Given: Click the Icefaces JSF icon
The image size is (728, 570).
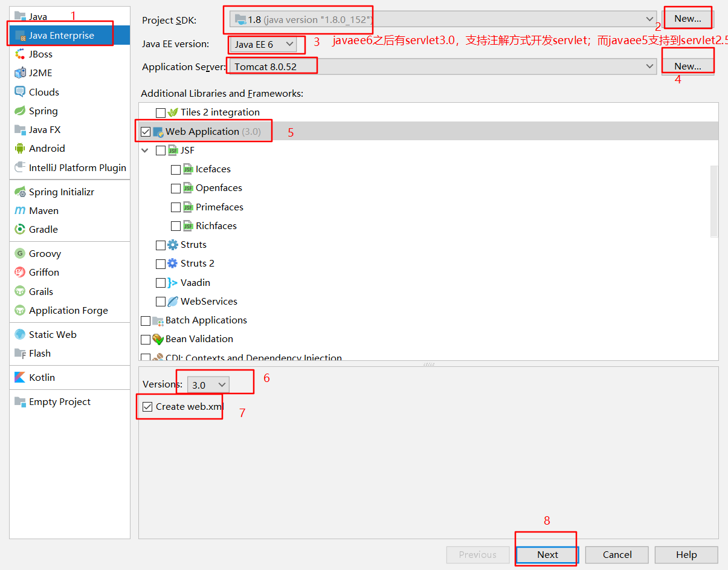Looking at the screenshot, I should click(188, 169).
